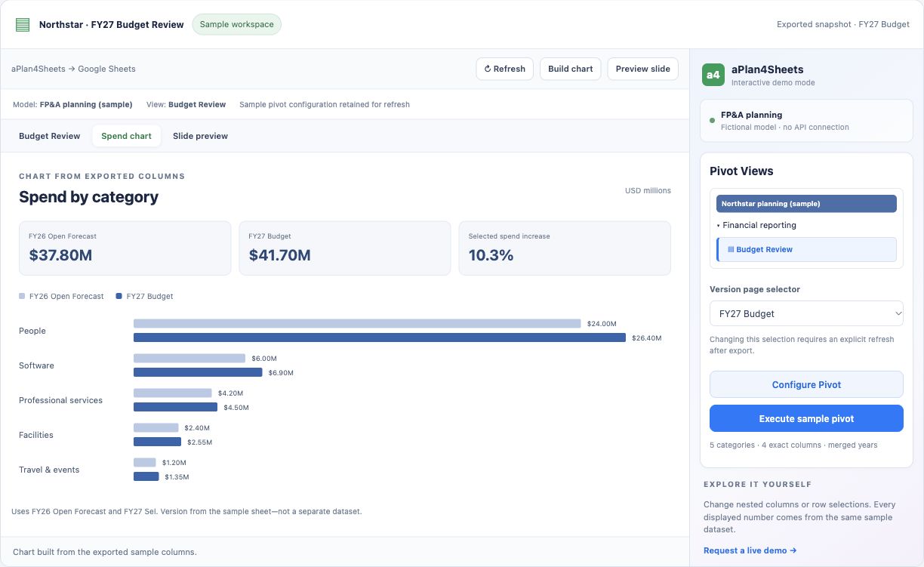Click the Northstar planning (sample) header
Screen dimensions: 924x567
(806, 203)
